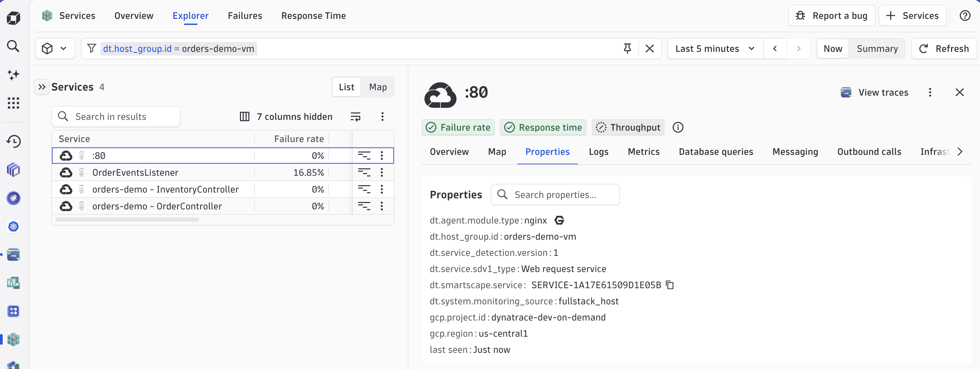Click the horizontal scrollbar under services table

coord(127,219)
